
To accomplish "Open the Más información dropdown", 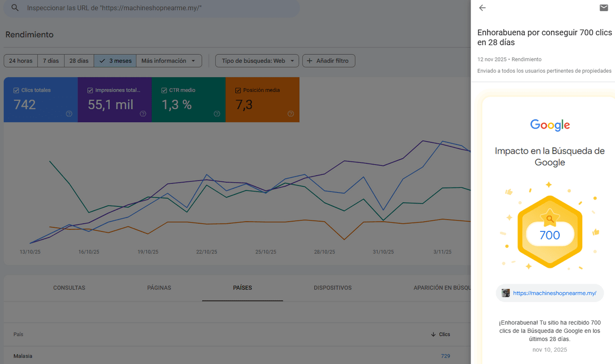I will (x=169, y=61).
